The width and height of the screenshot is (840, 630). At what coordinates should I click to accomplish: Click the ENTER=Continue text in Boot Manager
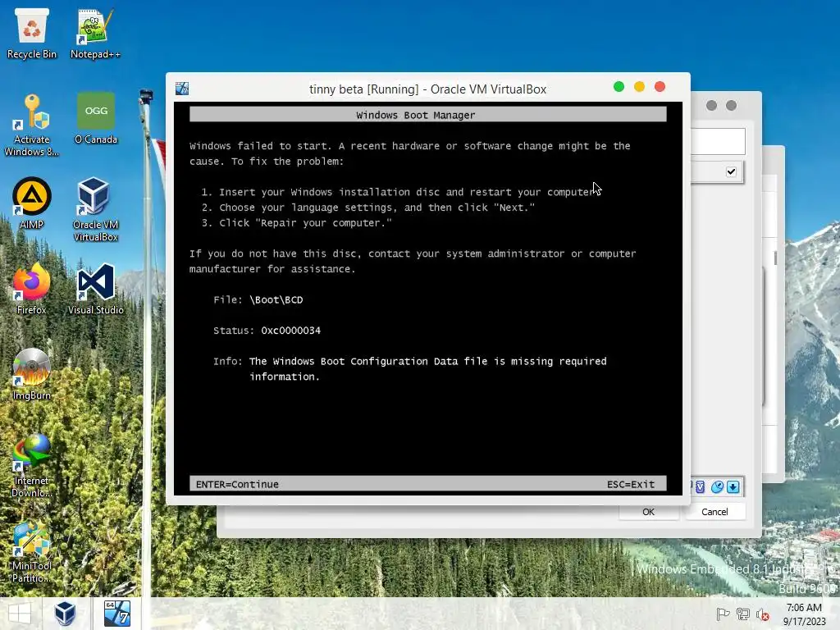[x=237, y=484]
